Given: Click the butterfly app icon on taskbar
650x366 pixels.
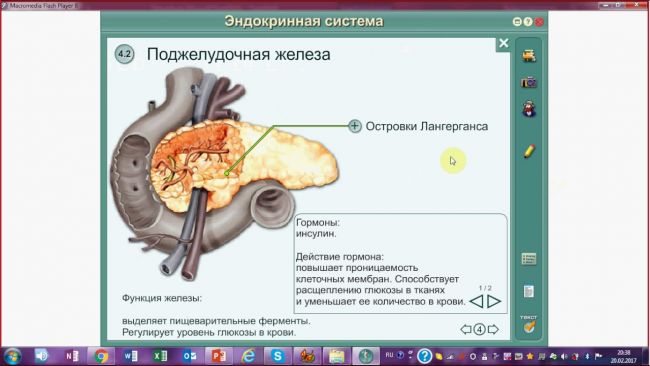Looking at the screenshot, I should click(307, 356).
